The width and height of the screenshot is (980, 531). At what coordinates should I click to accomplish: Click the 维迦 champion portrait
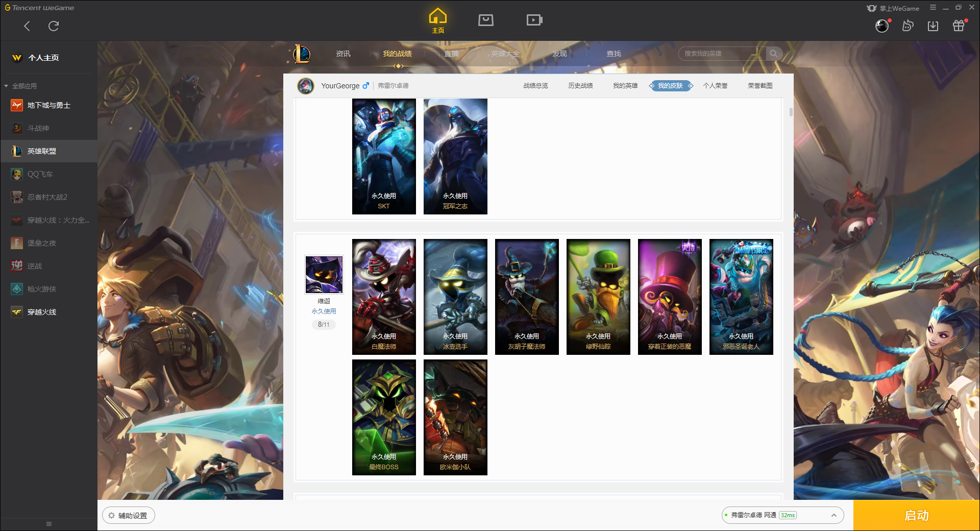click(x=324, y=275)
